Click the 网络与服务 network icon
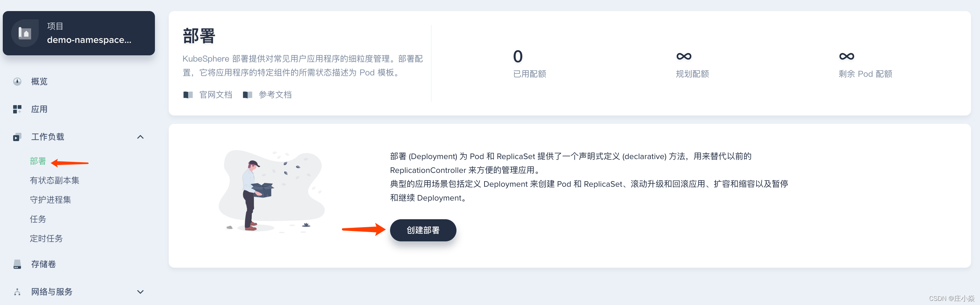Screen dimensions: 980x305 point(17,292)
